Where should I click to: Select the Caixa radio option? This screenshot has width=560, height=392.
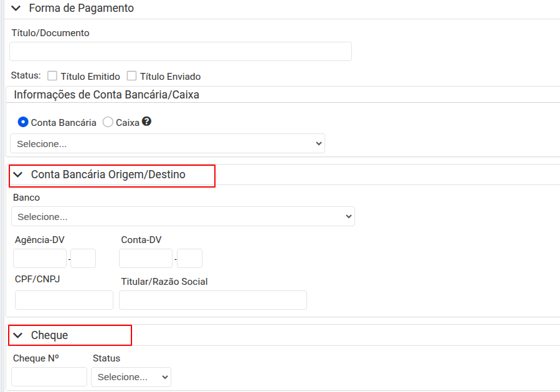[108, 122]
